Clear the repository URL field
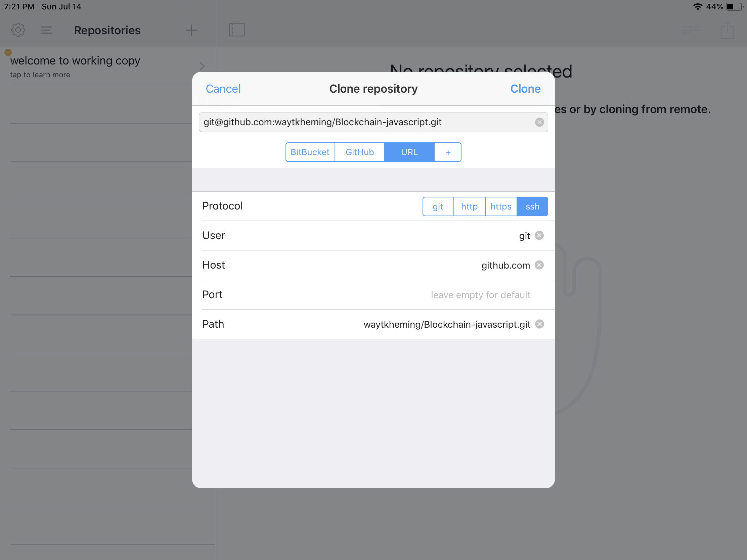 [x=539, y=122]
